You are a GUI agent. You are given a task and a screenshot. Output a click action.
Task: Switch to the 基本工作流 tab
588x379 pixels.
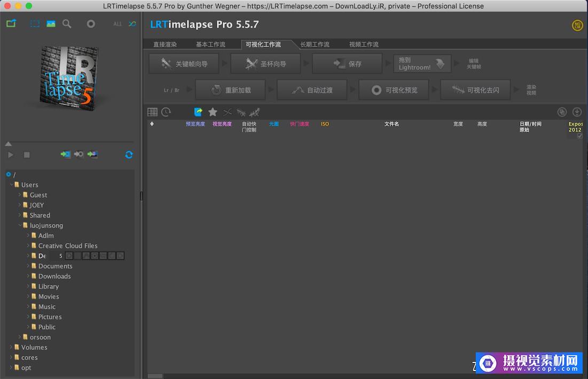click(211, 44)
